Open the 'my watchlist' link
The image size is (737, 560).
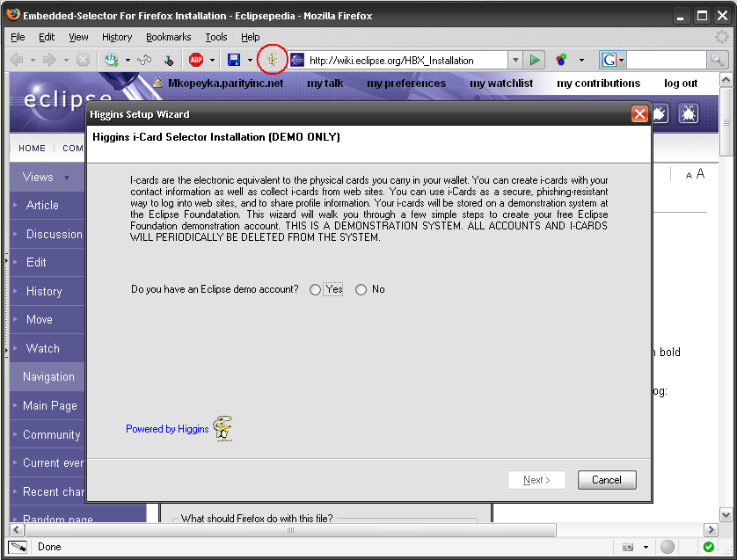coord(501,84)
